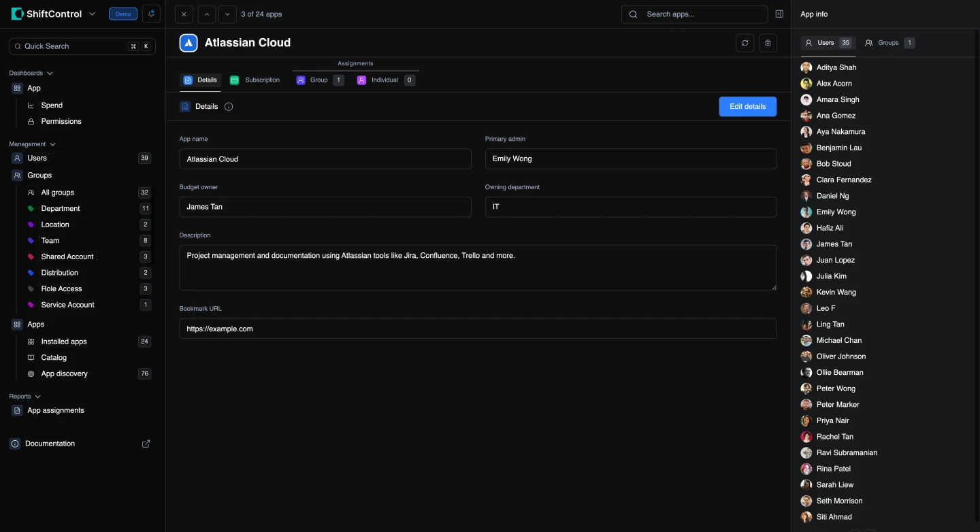Collapse the Reports section

(24, 397)
